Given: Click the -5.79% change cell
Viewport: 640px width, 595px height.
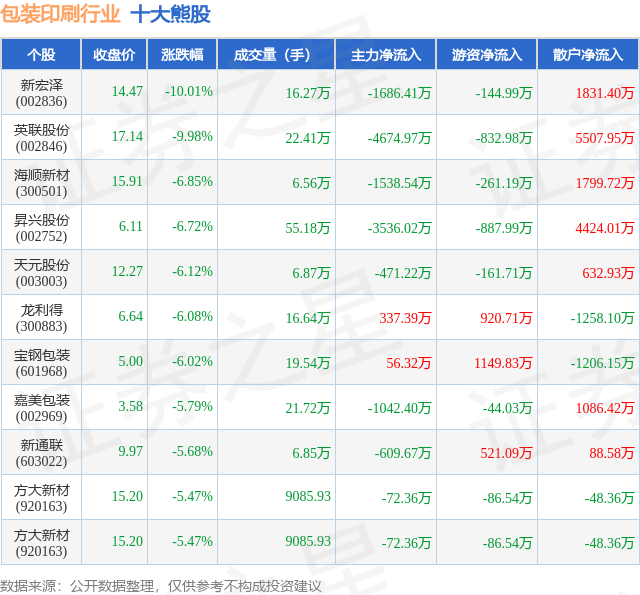Looking at the screenshot, I should pyautogui.click(x=192, y=406).
